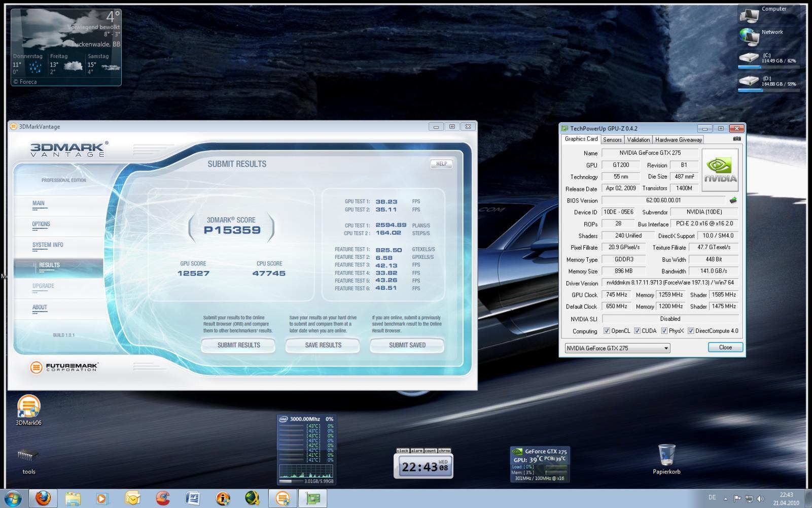Open the Papierkorb recycle bin

click(666, 455)
